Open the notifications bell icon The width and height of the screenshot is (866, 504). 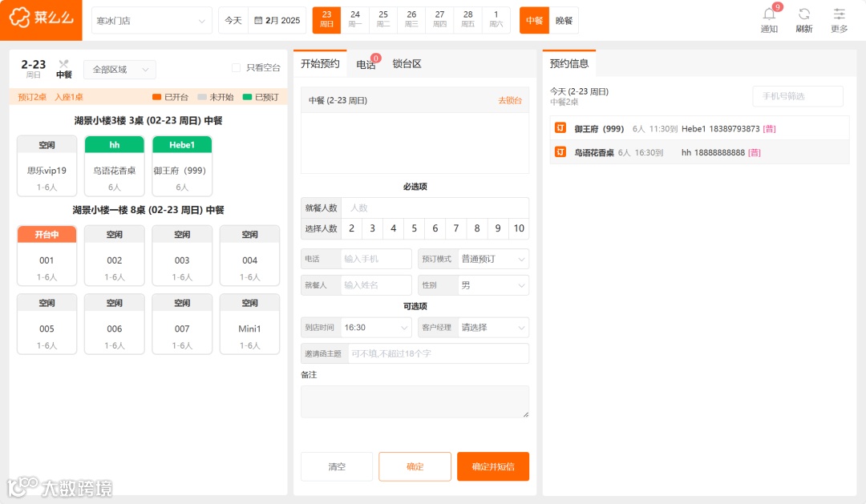769,14
